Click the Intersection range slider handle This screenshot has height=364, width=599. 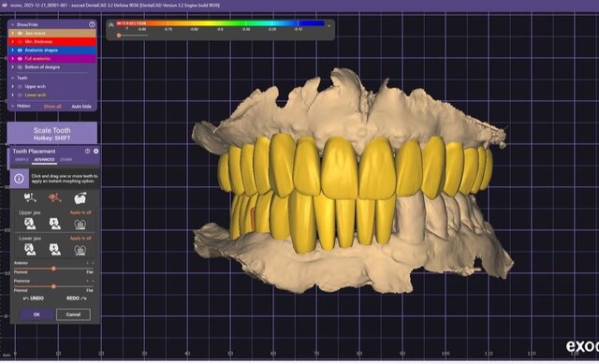point(119,36)
